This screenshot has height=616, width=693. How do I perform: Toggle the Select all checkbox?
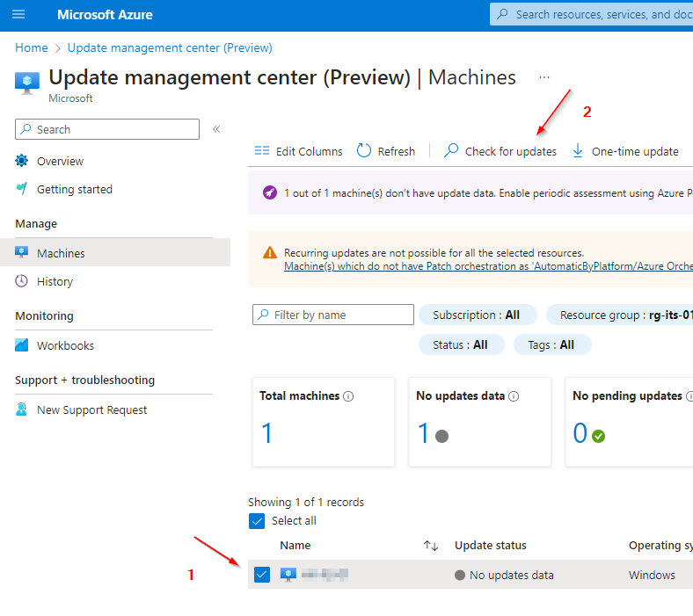(257, 521)
